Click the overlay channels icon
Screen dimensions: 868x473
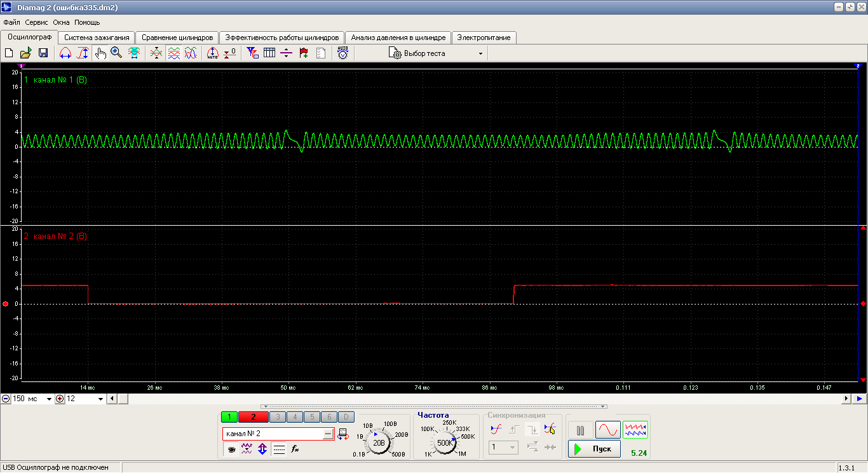point(156,53)
